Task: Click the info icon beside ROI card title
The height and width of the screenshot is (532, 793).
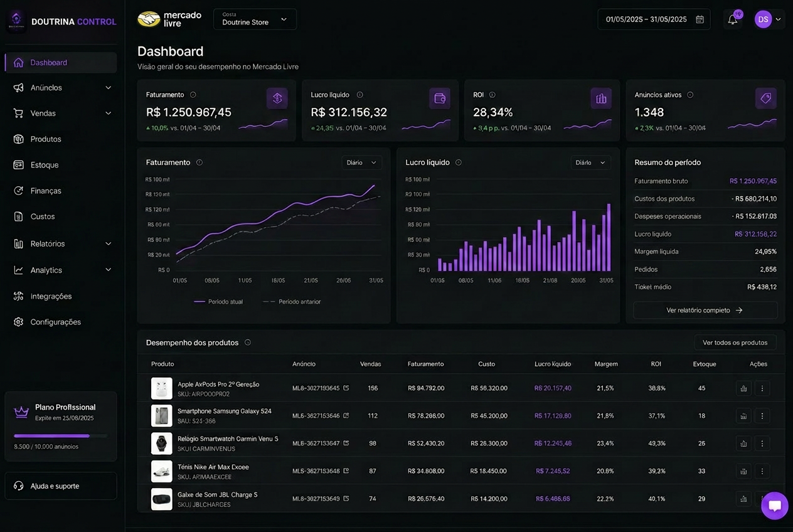Action: [x=492, y=95]
